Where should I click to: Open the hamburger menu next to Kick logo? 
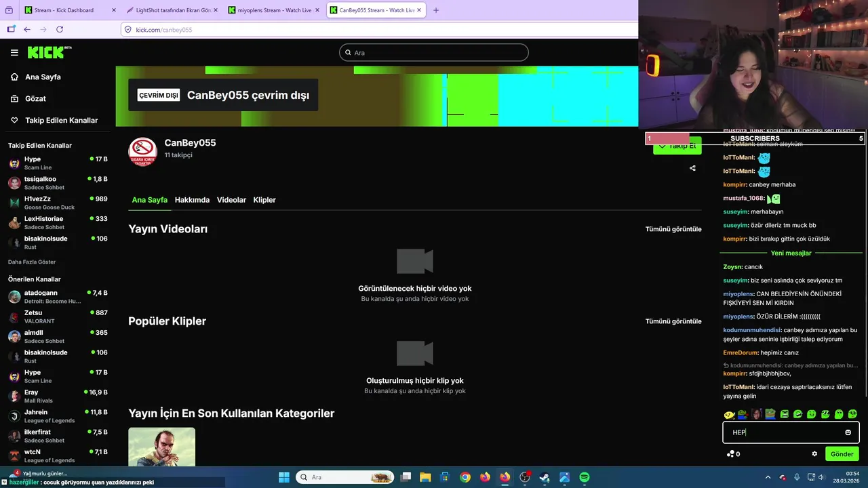point(14,52)
